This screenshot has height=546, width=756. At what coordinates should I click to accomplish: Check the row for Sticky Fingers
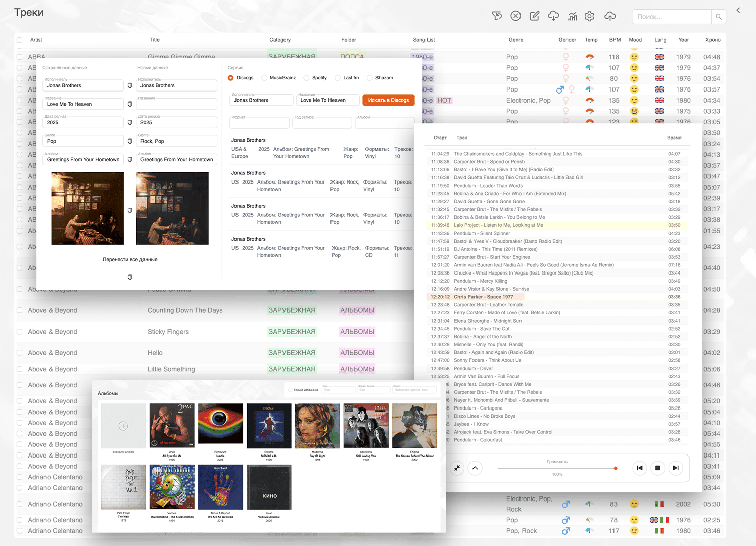pos(19,332)
